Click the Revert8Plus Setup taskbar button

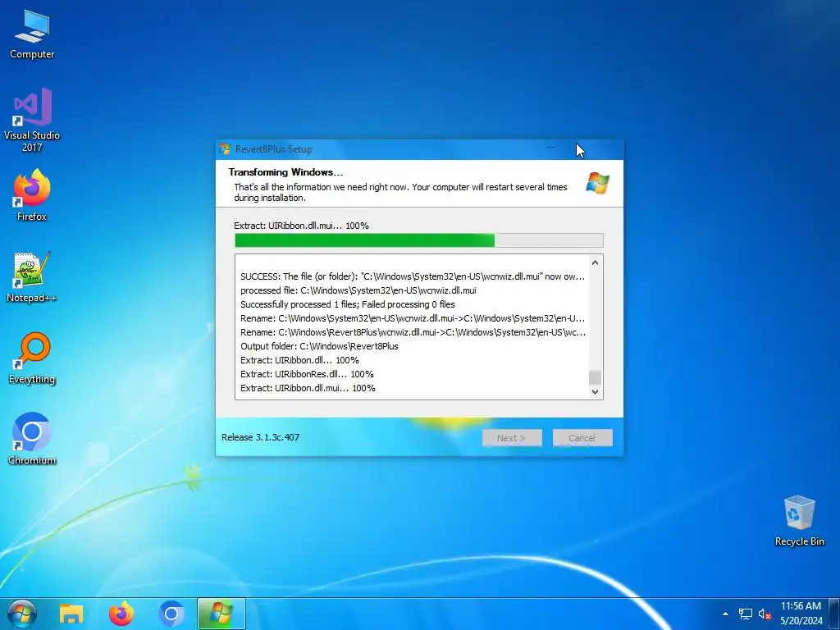click(221, 614)
